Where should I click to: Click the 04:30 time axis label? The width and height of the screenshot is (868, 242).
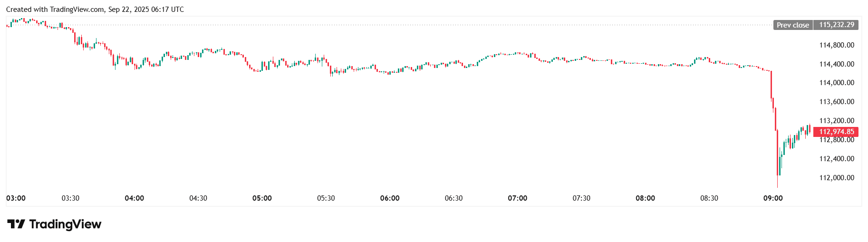click(x=198, y=198)
